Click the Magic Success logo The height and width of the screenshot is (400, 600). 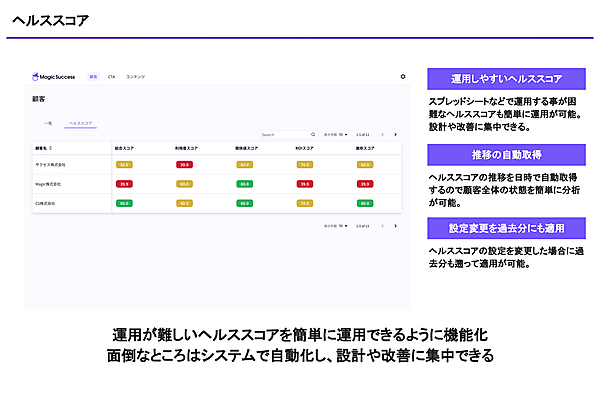[x=53, y=77]
